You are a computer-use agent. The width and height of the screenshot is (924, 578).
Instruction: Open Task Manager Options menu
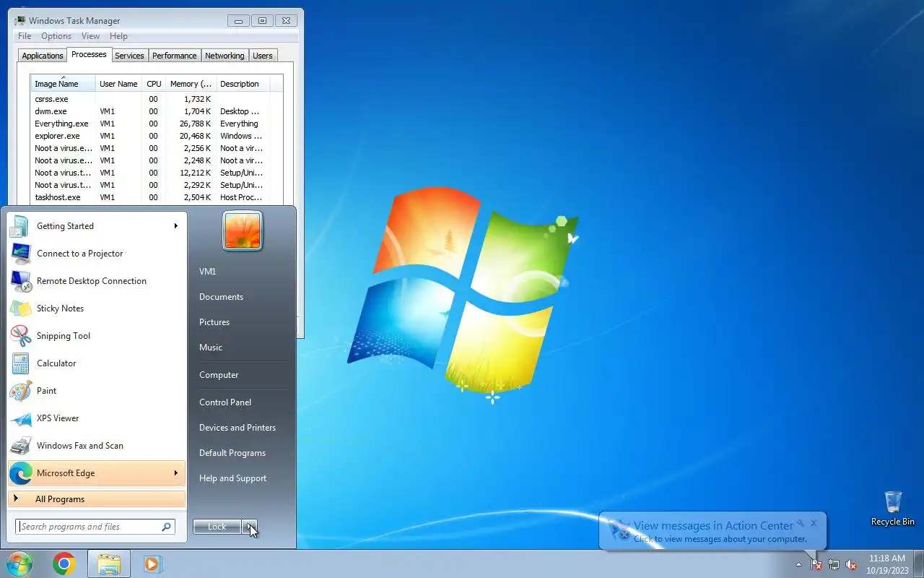(x=56, y=36)
